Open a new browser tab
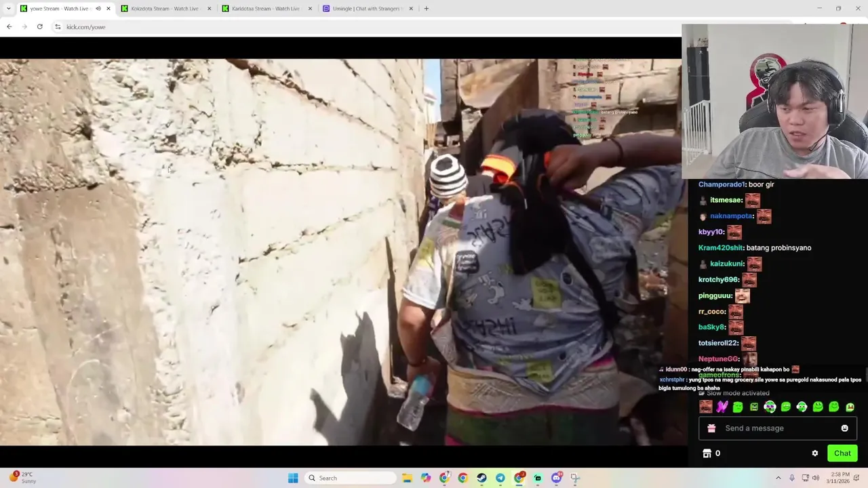 (x=426, y=9)
